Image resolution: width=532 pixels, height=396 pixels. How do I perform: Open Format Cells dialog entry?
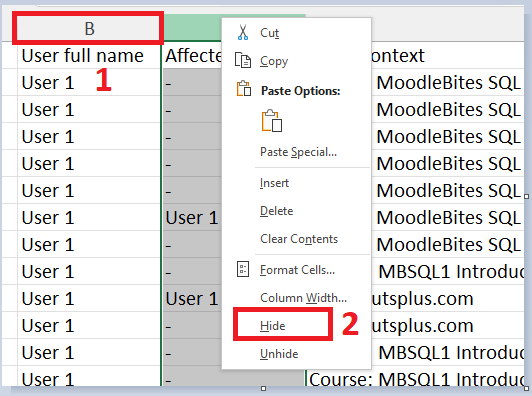[297, 270]
